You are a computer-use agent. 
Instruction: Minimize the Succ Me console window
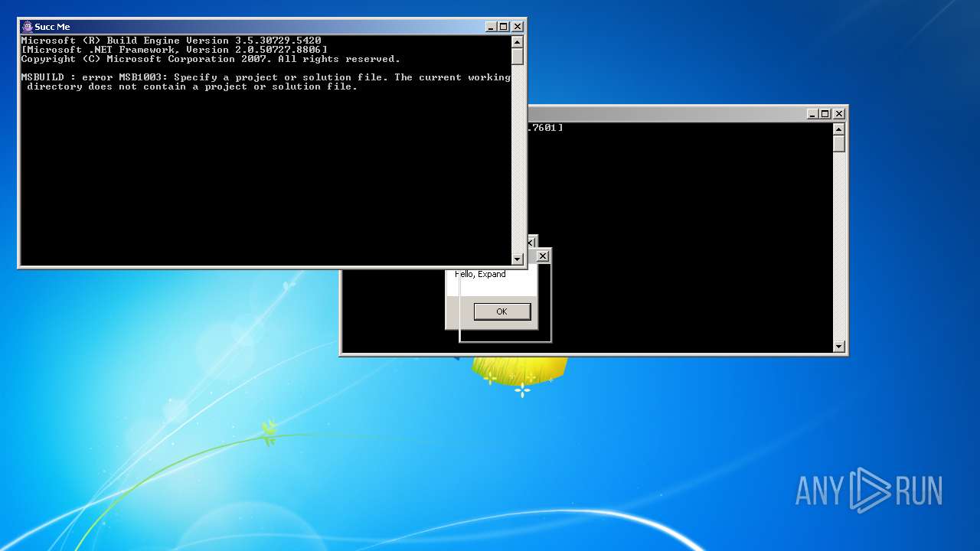(x=490, y=27)
